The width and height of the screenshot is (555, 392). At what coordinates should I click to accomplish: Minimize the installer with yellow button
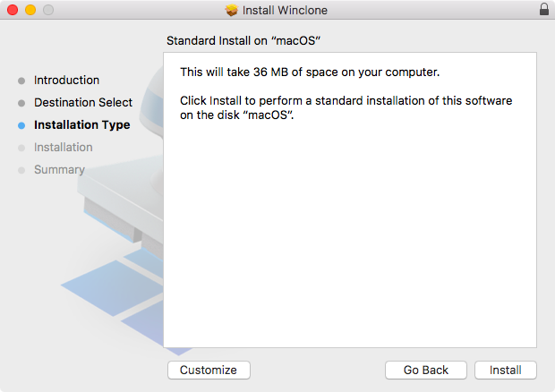pyautogui.click(x=30, y=10)
